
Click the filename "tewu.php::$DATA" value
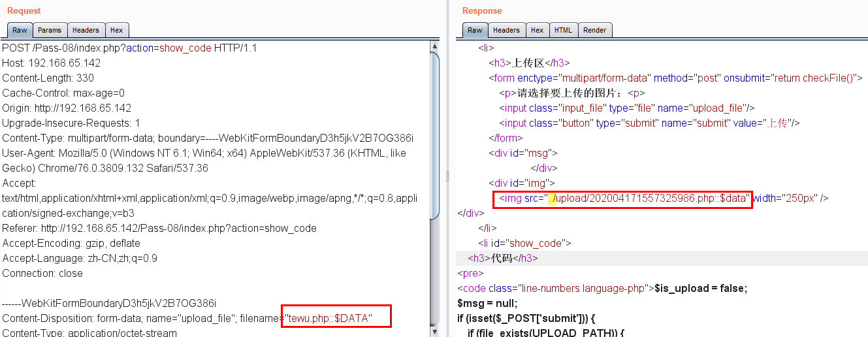(x=330, y=319)
